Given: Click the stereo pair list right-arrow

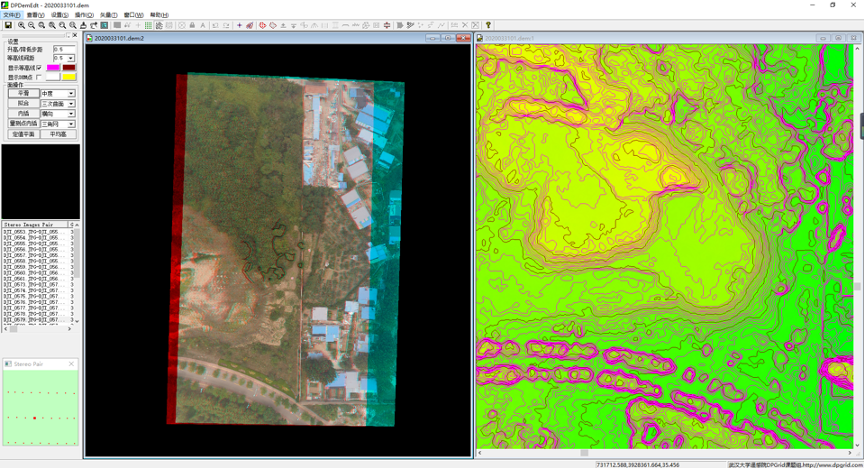Looking at the screenshot, I should [x=69, y=329].
